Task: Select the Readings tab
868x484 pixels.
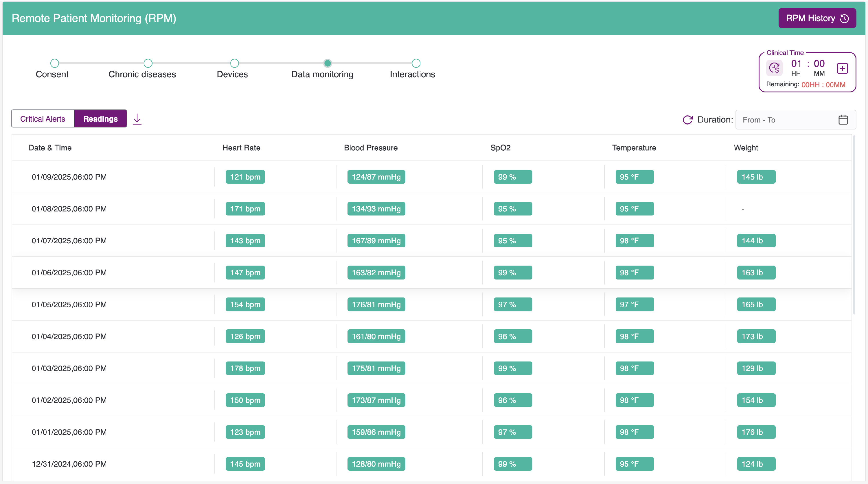Action: pyautogui.click(x=100, y=119)
